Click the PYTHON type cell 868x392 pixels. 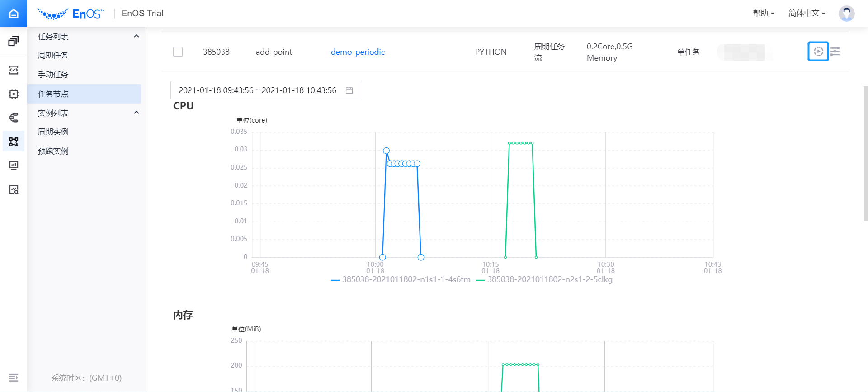point(491,52)
